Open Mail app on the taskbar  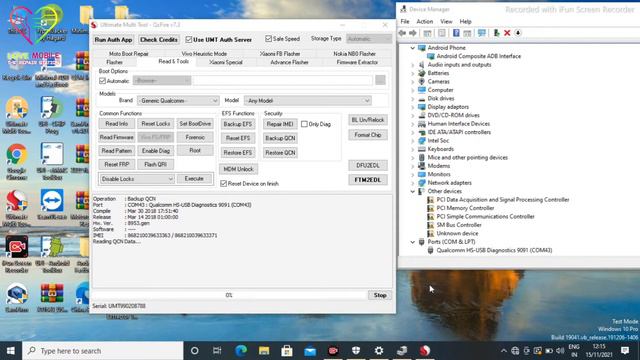pos(310,351)
